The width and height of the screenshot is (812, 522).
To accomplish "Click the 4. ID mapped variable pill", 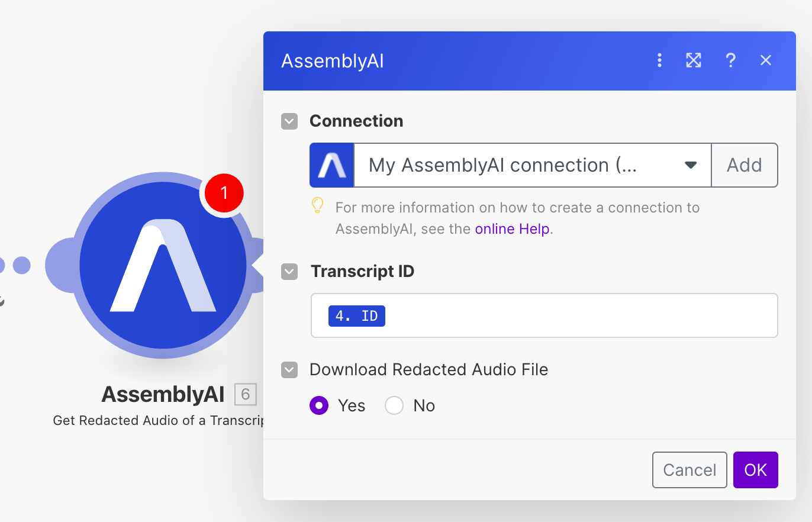I will pos(357,316).
